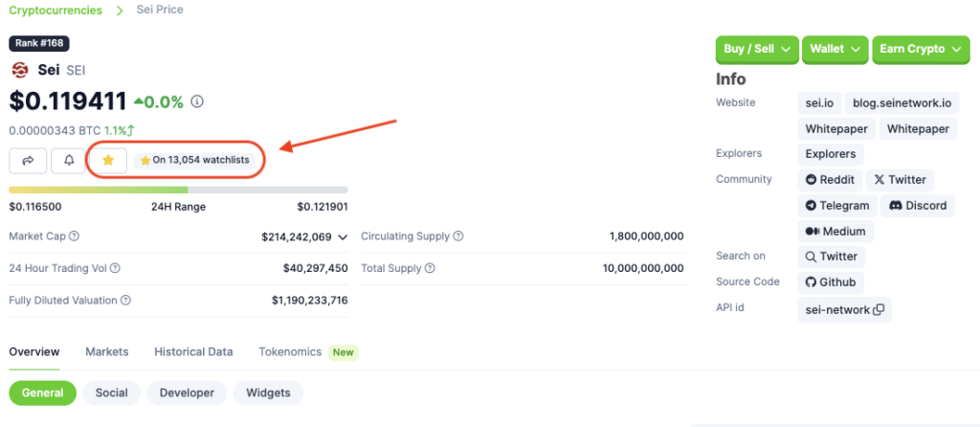This screenshot has height=427, width=980.
Task: Open price alert bell icon
Action: 69,161
